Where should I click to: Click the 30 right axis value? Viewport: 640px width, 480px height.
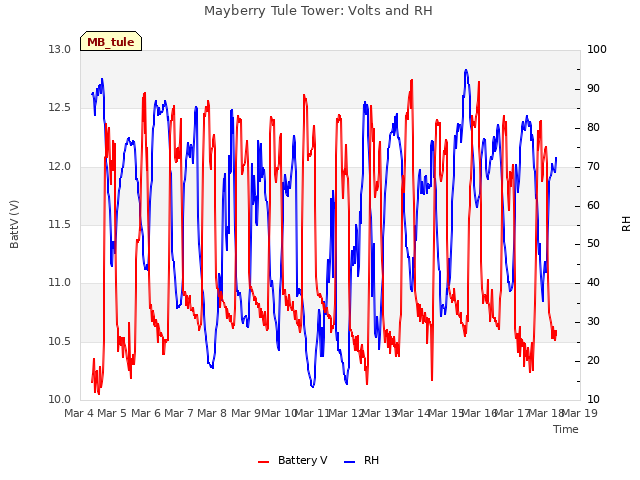pyautogui.click(x=593, y=322)
